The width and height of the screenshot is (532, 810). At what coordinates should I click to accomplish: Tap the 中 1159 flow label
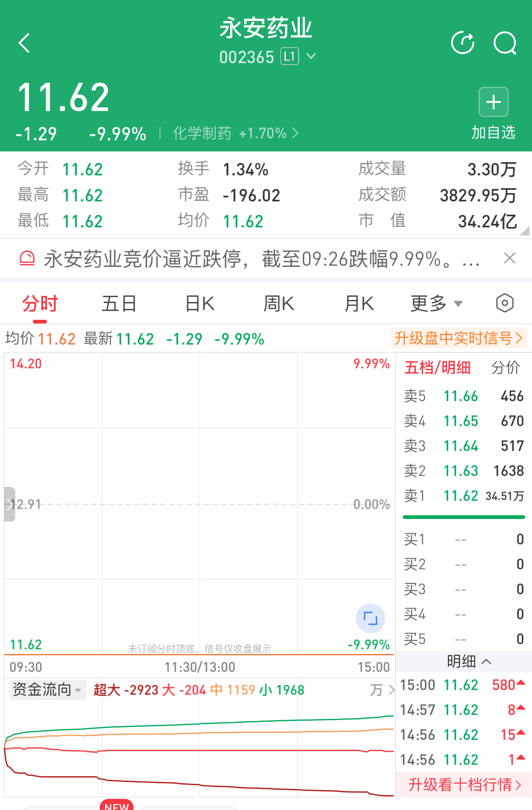coord(233,690)
